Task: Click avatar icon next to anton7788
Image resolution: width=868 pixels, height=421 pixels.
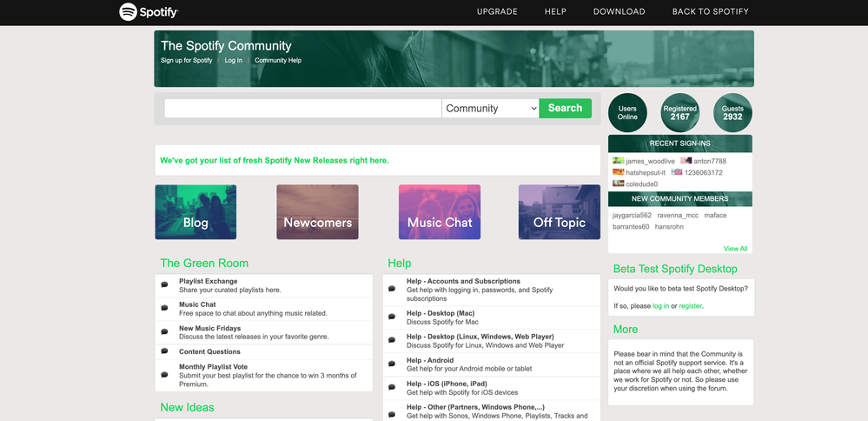Action: 686,161
